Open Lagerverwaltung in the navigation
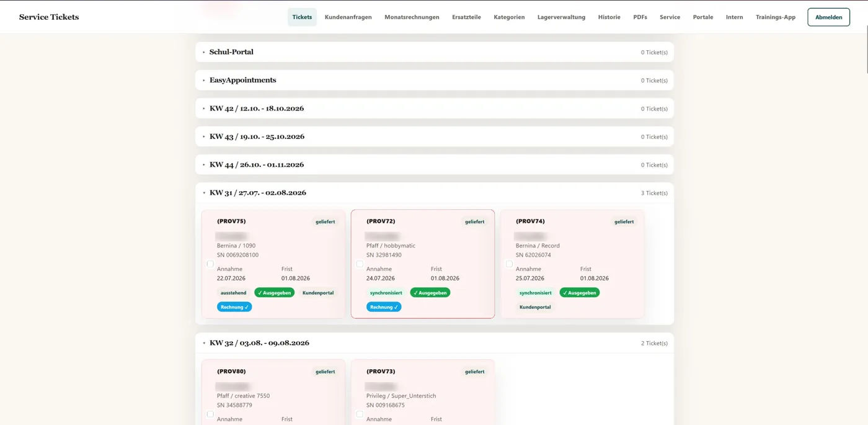868x425 pixels. click(561, 17)
